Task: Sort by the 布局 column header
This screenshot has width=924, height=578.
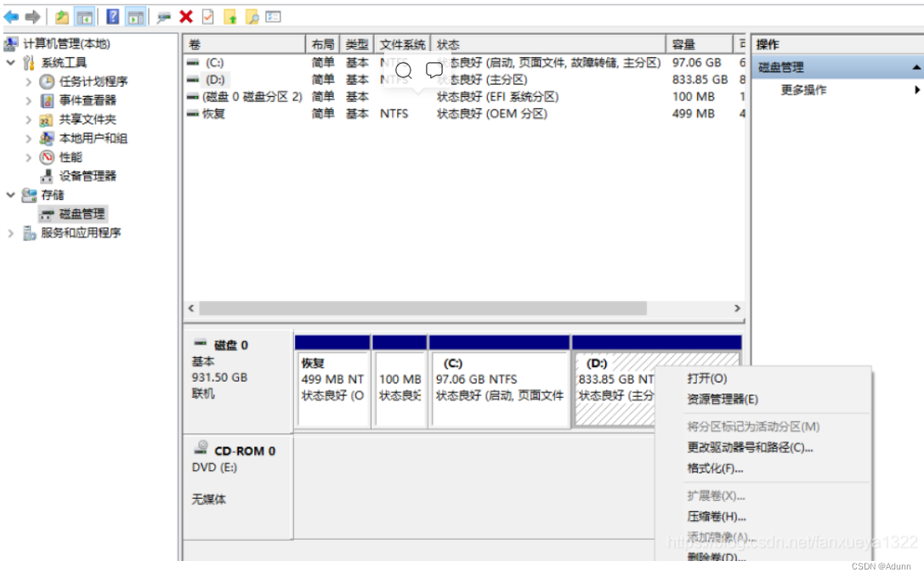Action: (322, 44)
